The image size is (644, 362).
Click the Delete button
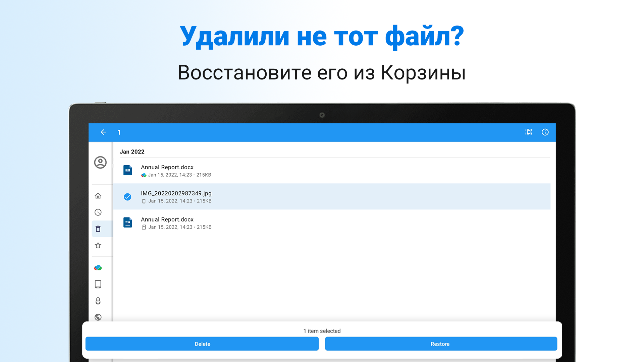pyautogui.click(x=202, y=344)
